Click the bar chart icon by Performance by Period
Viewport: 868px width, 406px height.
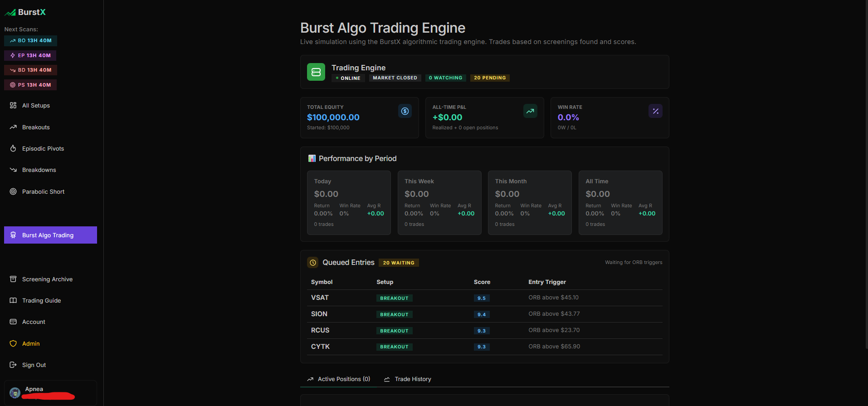point(312,158)
